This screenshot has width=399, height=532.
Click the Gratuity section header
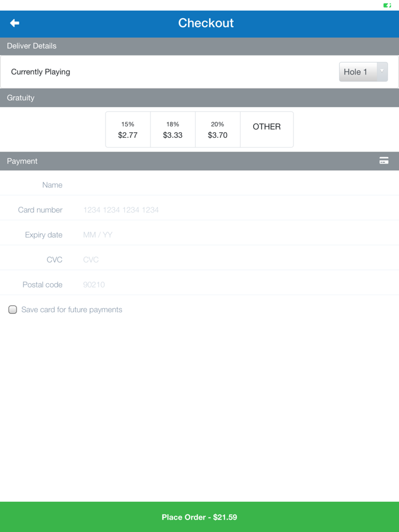point(199,98)
